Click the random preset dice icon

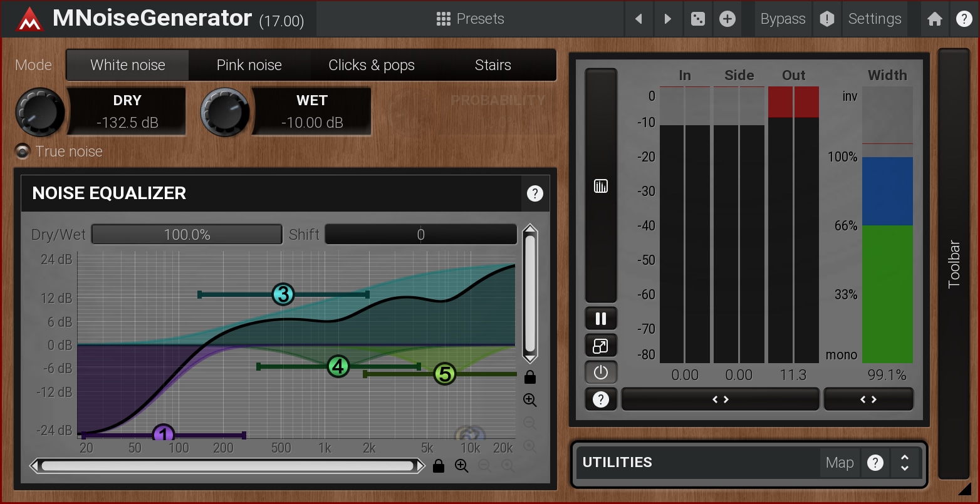[697, 19]
